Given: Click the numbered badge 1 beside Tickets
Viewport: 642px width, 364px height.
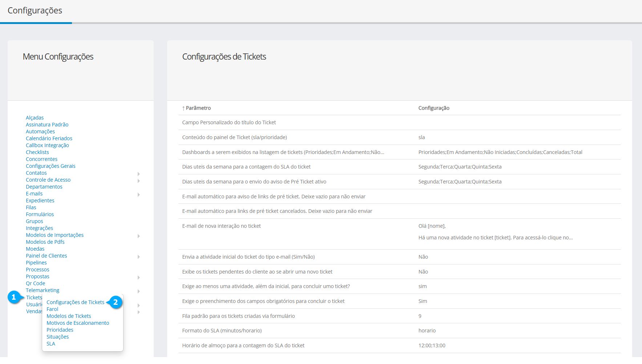Looking at the screenshot, I should point(14,297).
